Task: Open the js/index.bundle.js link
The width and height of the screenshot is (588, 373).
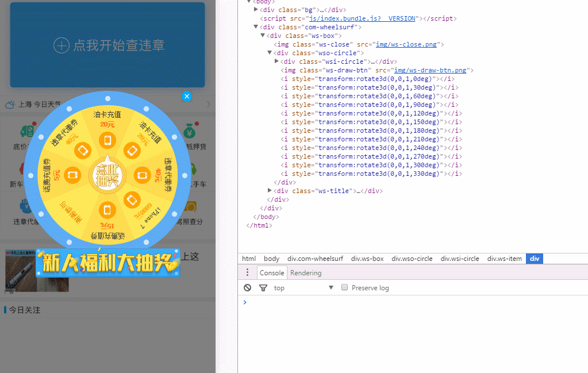Action: click(x=362, y=18)
